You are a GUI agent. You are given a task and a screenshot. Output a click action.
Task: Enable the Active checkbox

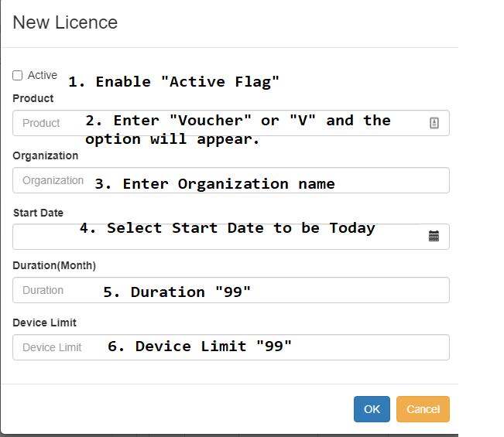(17, 76)
